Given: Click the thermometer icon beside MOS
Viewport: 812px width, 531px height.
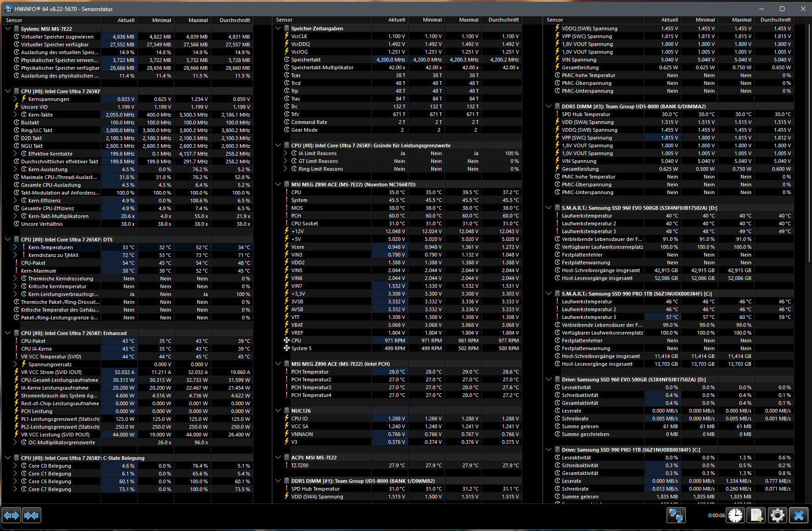Looking at the screenshot, I should point(287,208).
